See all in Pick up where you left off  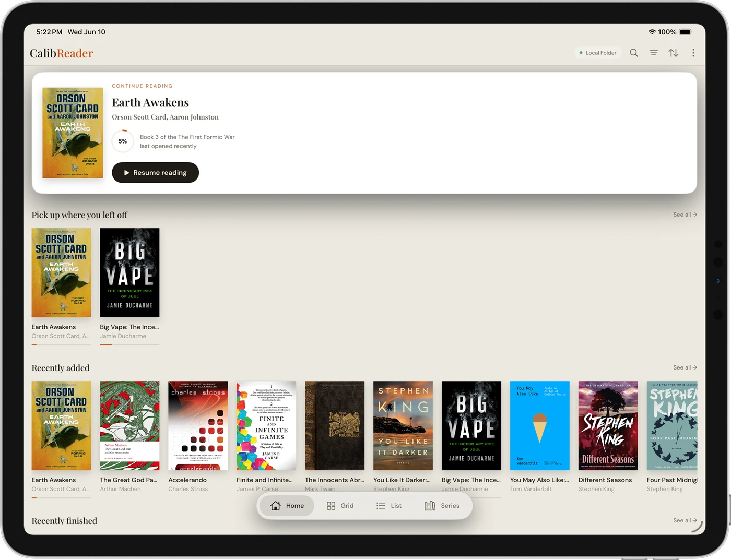[x=685, y=215]
